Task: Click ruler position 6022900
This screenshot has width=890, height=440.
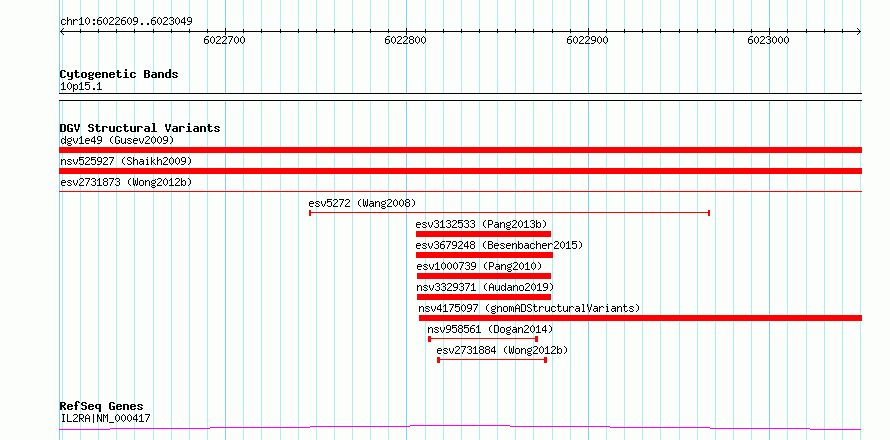Action: click(588, 40)
